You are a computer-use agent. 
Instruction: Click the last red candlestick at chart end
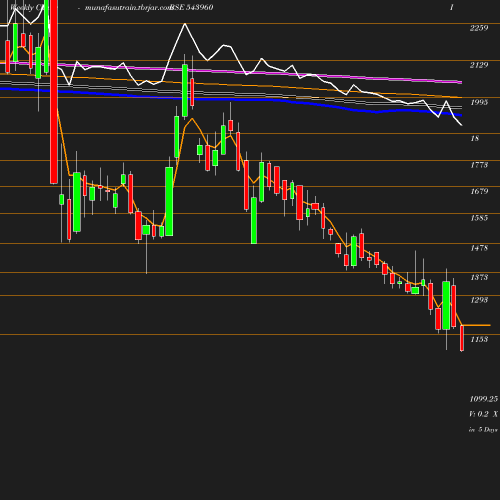462,338
